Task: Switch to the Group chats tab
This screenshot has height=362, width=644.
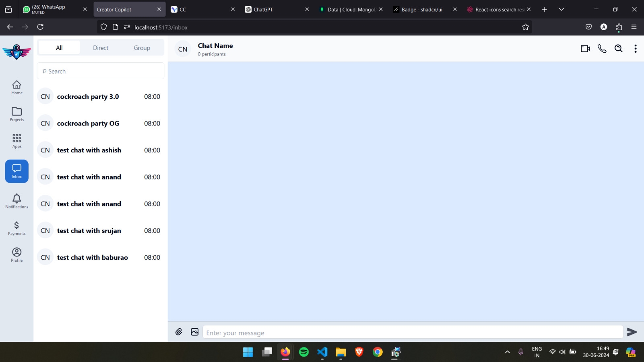Action: 142,48
